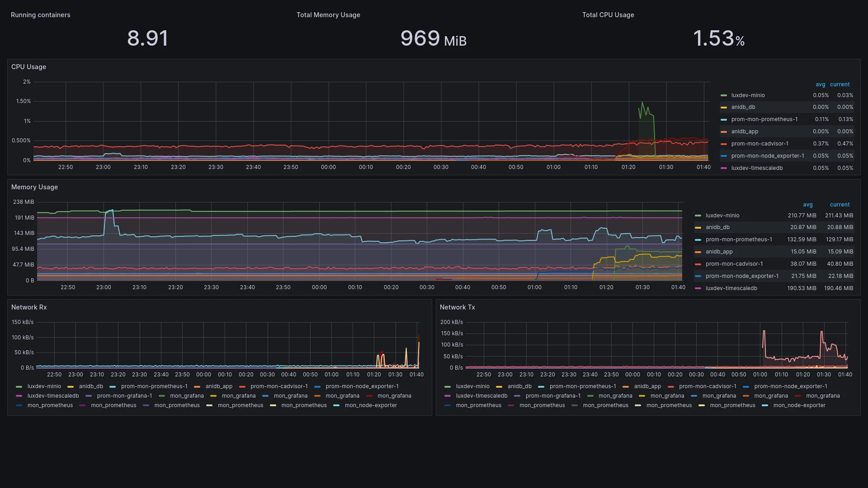Click the Total CPU Usage panel title
Viewport: 868px width, 488px height.
pos(608,15)
